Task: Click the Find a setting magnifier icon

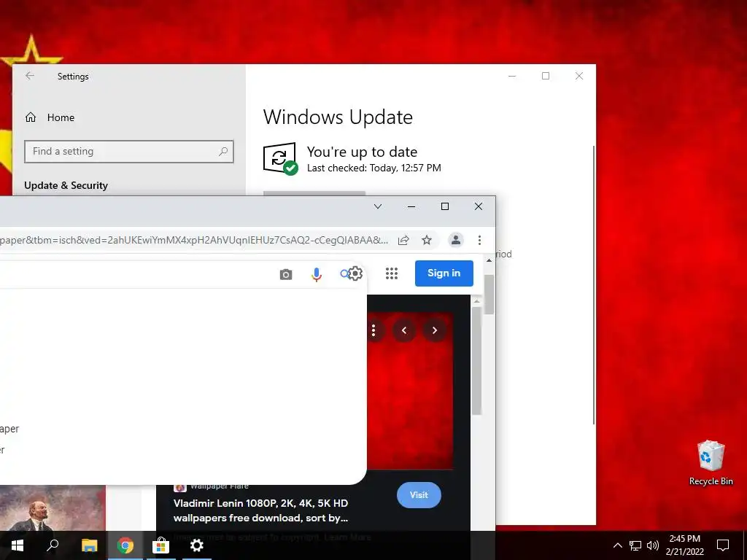Action: click(222, 152)
